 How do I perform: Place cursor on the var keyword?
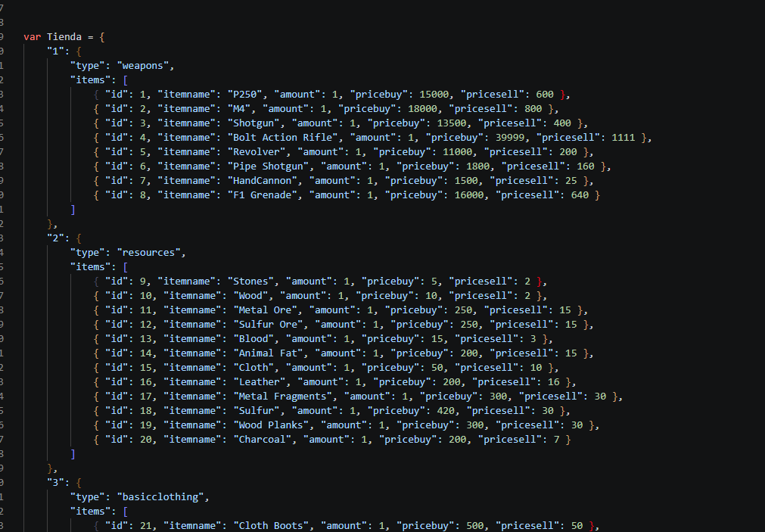[x=32, y=36]
